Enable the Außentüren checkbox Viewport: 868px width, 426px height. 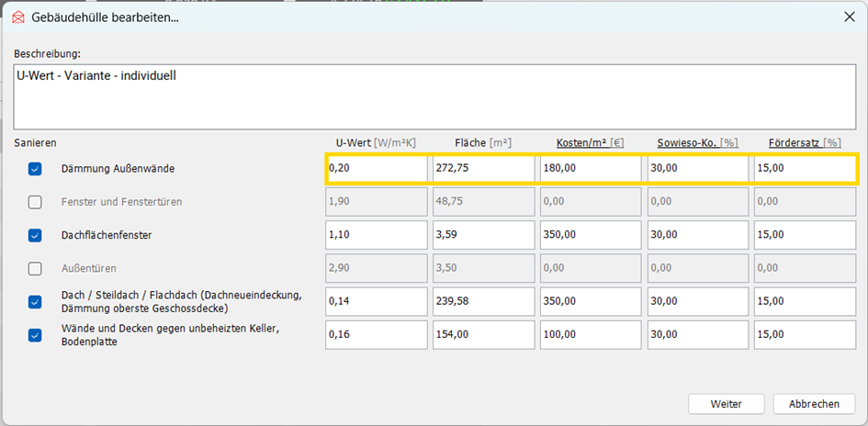pyautogui.click(x=35, y=269)
